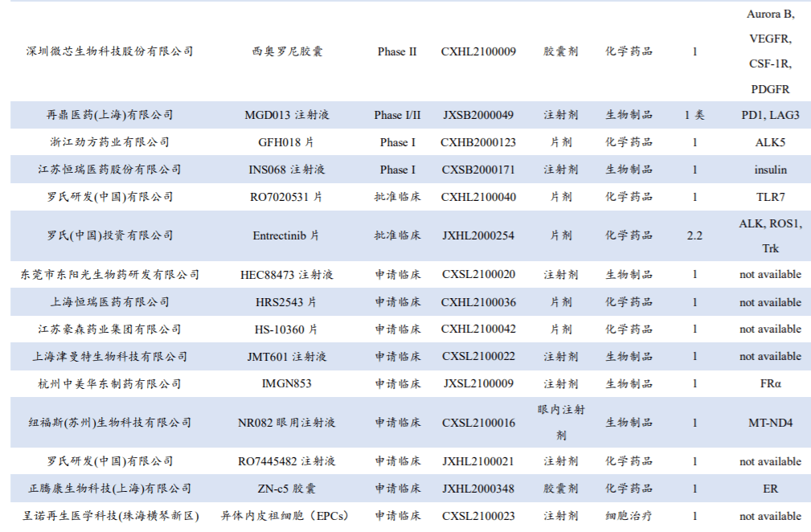Select the drug MGD013 注射液
This screenshot has height=532, width=811.
tap(287, 115)
